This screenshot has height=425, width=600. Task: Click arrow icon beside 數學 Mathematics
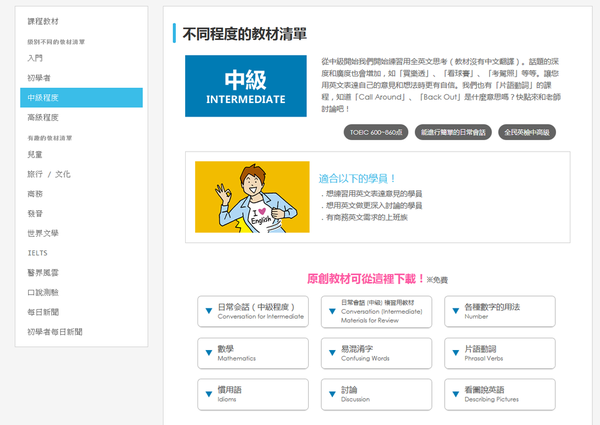[208, 353]
